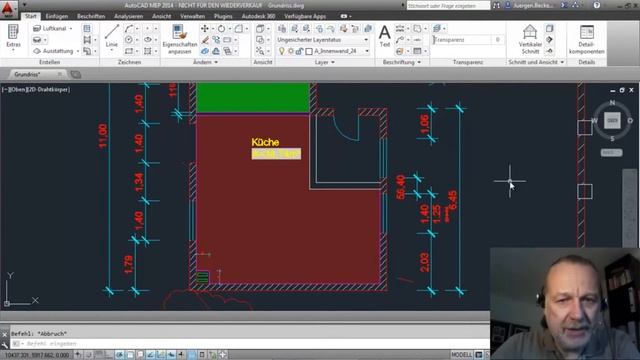Click the Küche room label
This screenshot has height=360, width=640.
coord(265,142)
